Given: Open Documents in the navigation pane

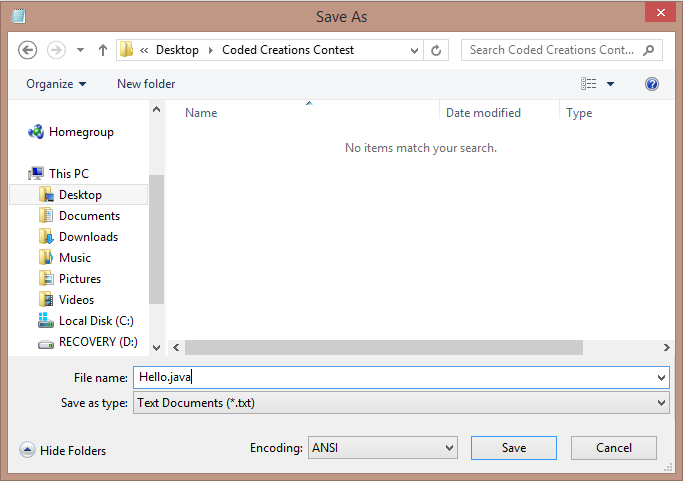Looking at the screenshot, I should 89,216.
